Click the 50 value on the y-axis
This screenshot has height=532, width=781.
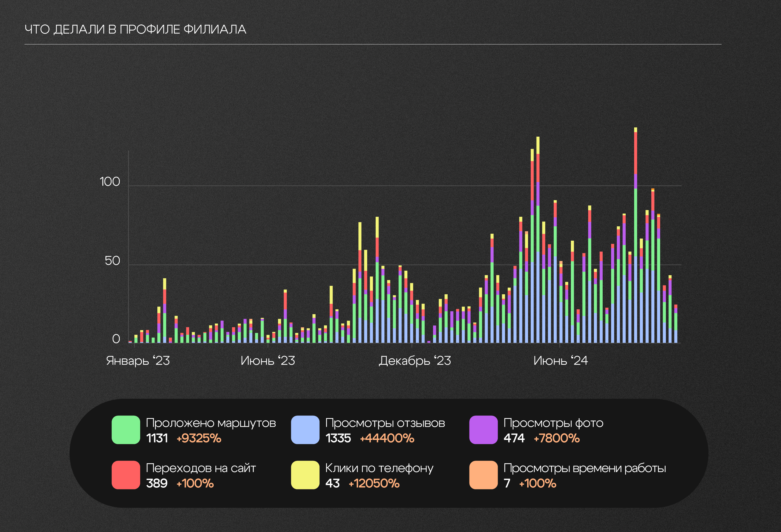[x=112, y=261]
